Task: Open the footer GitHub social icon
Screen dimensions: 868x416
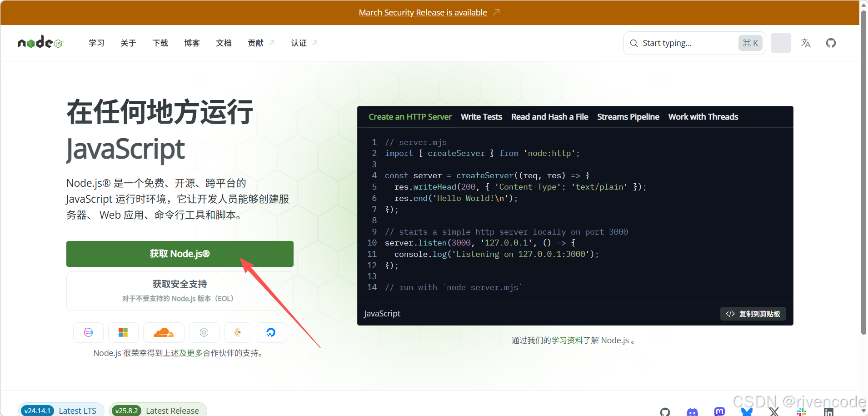Action: coord(665,412)
